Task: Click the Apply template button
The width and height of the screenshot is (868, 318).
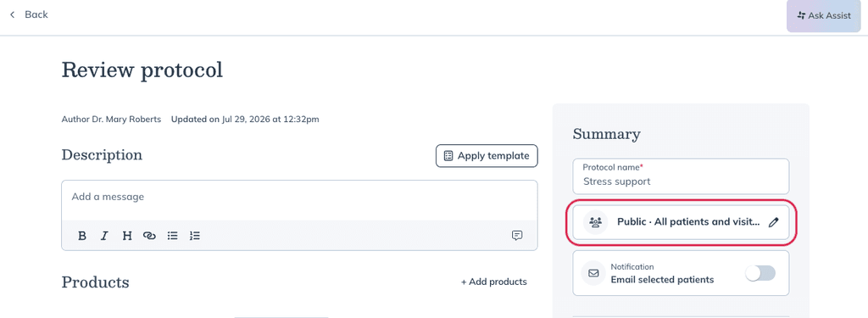Action: click(487, 156)
